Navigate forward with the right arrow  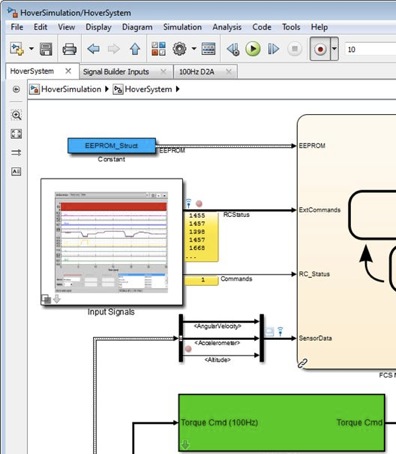[113, 49]
